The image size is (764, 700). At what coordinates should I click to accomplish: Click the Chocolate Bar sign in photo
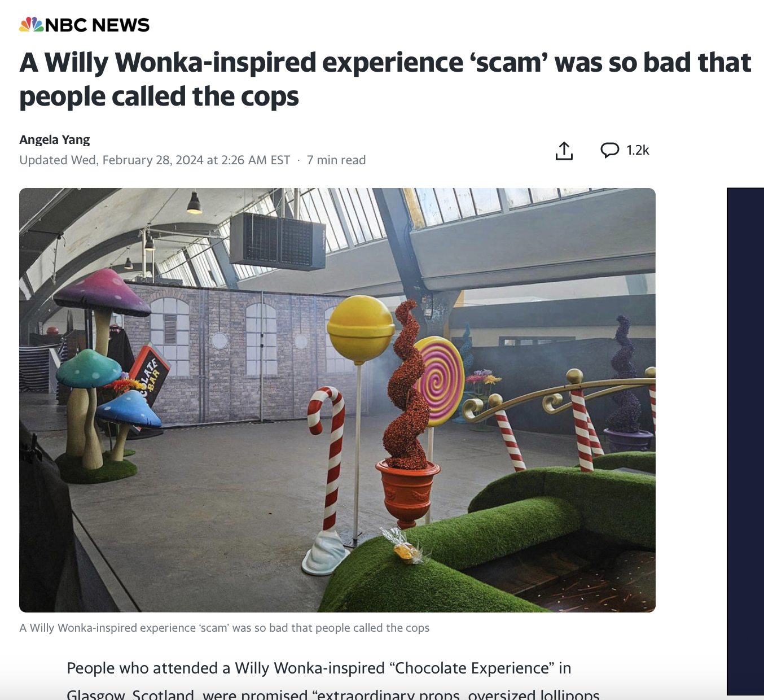coord(149,378)
